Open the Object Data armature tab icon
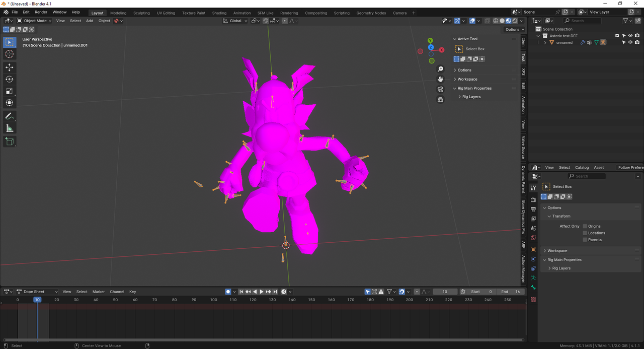 point(533,278)
